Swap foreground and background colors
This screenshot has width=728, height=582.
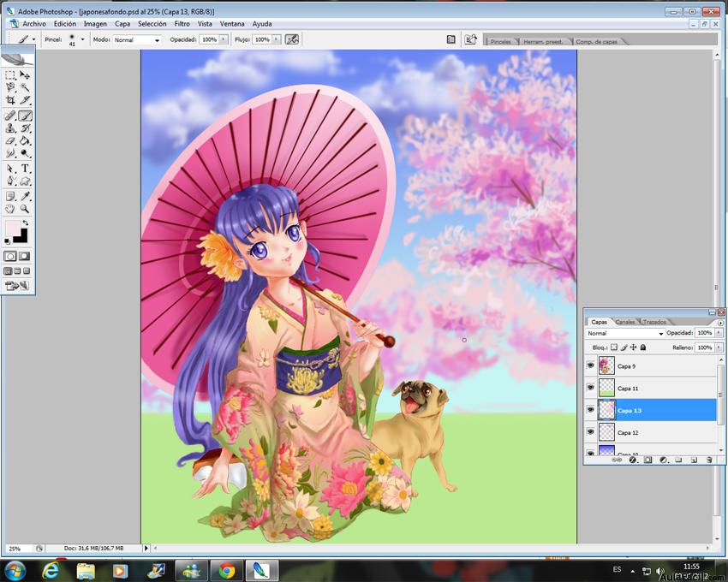tap(26, 223)
